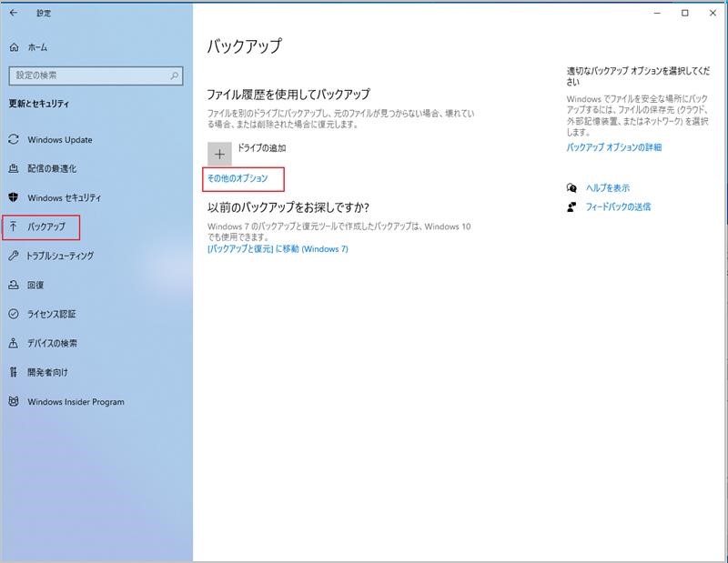Click the ドライブの追加 plus button
Image resolution: width=728 pixels, height=563 pixels.
tap(217, 155)
